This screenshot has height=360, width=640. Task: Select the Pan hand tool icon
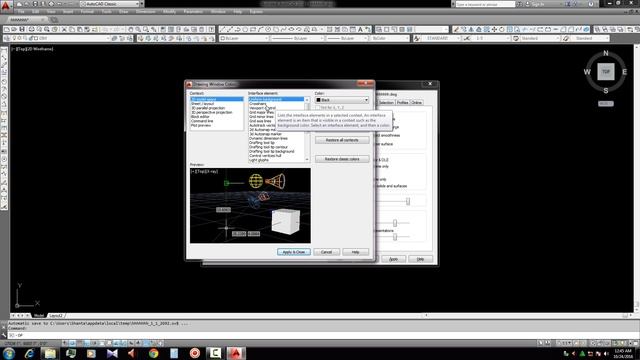click(131, 29)
